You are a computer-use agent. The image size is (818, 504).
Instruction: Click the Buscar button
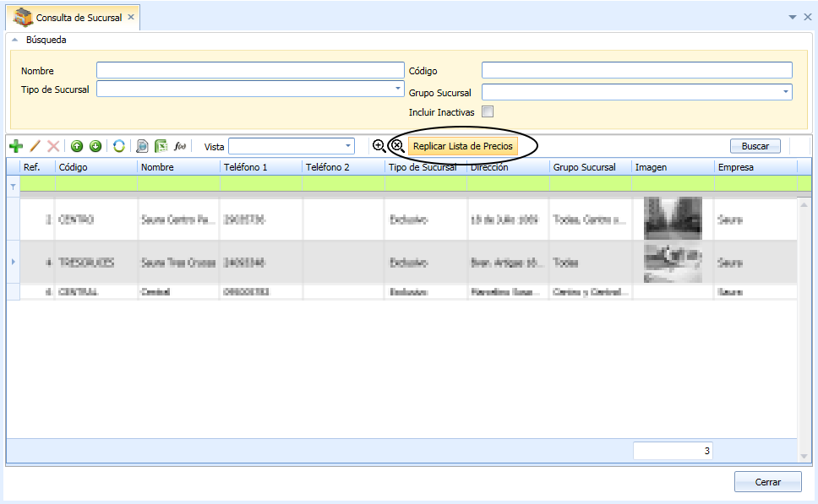755,146
